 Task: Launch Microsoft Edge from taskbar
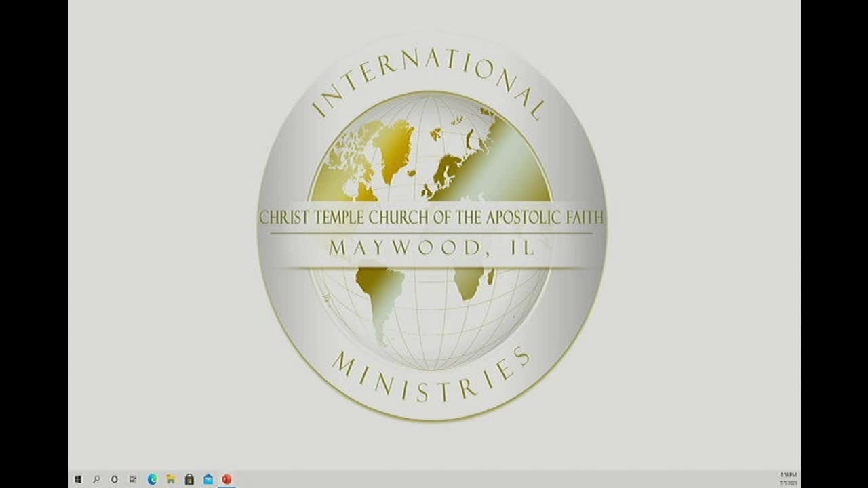coord(152,479)
